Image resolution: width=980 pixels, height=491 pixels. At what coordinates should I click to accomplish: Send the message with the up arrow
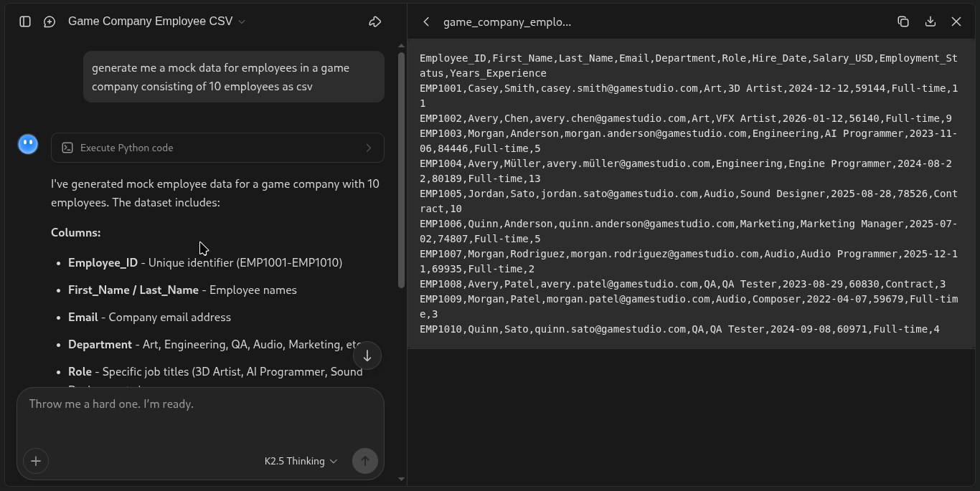364,461
